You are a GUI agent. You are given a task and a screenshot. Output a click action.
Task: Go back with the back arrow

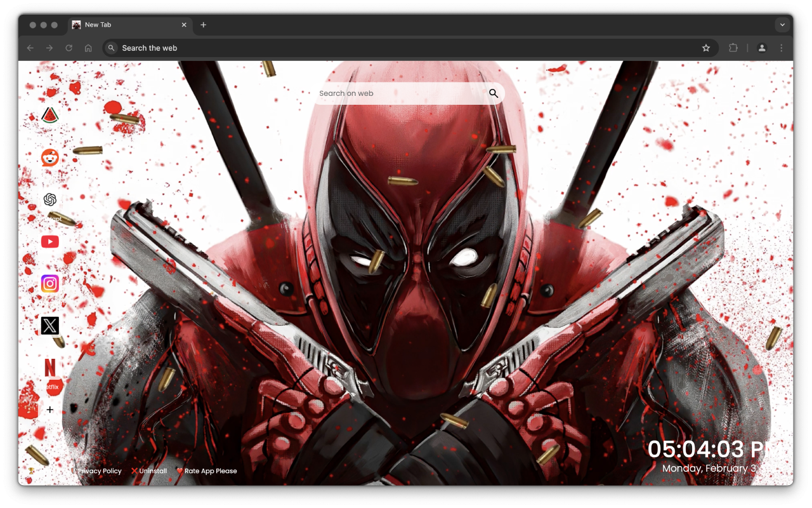click(30, 48)
